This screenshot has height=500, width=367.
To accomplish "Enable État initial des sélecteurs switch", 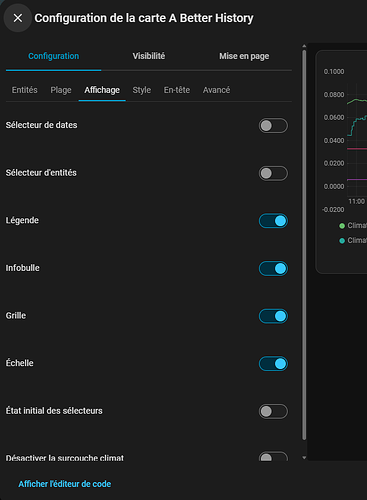I will pyautogui.click(x=273, y=411).
